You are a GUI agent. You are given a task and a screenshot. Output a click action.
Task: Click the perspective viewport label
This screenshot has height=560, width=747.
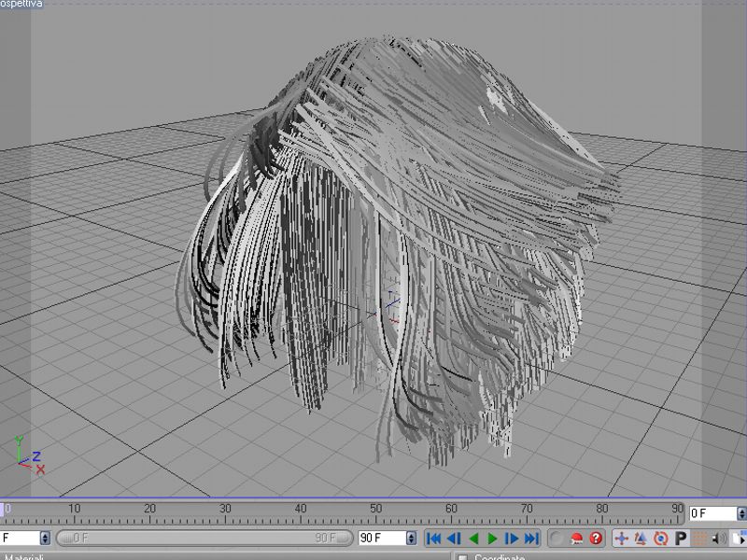pyautogui.click(x=21, y=4)
